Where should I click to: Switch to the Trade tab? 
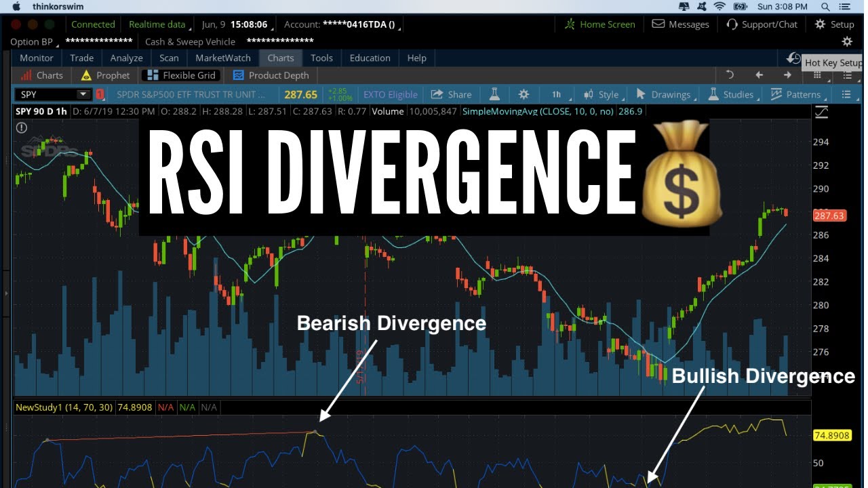click(82, 58)
